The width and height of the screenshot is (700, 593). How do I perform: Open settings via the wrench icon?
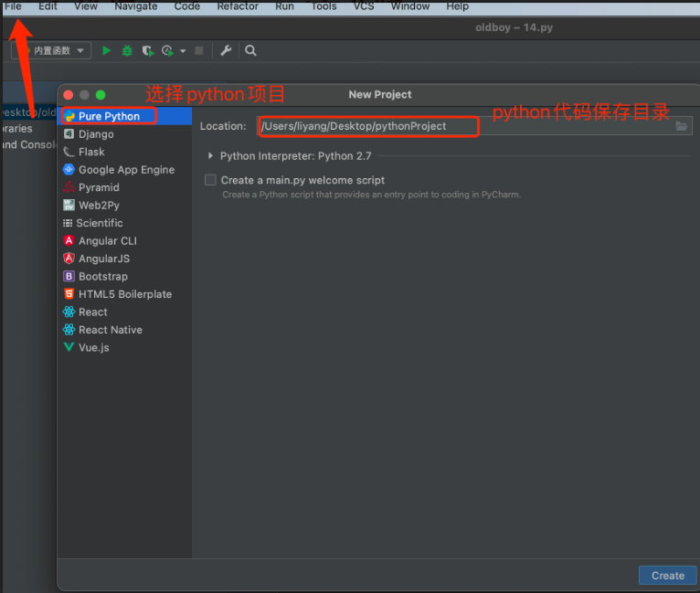pos(226,50)
